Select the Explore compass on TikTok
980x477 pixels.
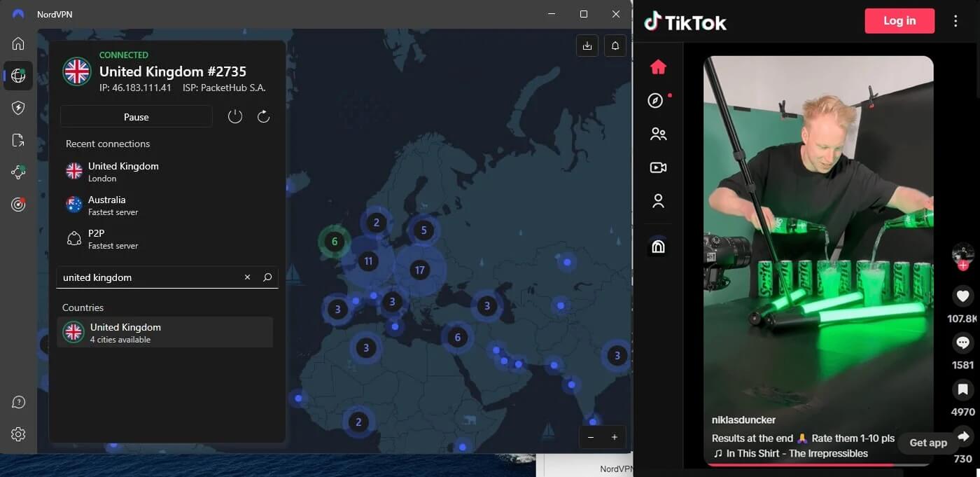tap(655, 99)
